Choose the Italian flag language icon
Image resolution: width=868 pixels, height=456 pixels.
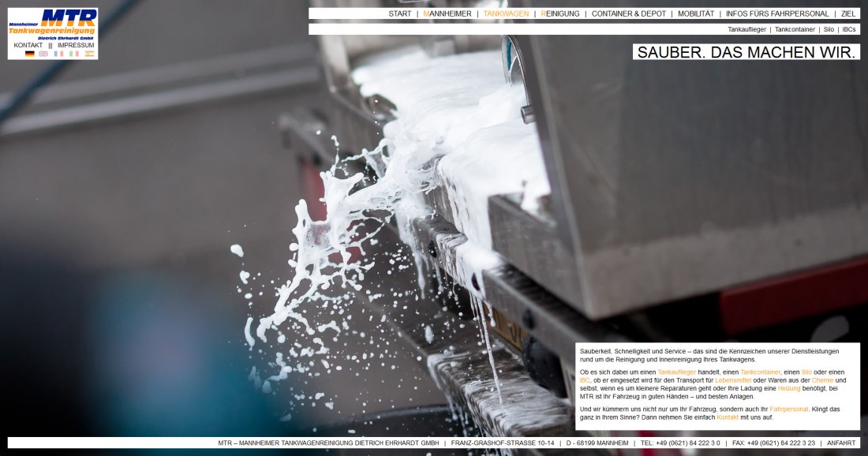coord(74,54)
